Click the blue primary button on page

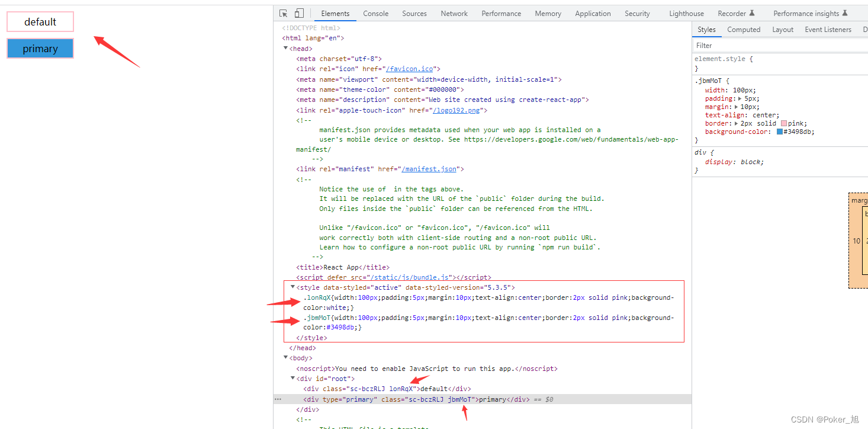[40, 49]
